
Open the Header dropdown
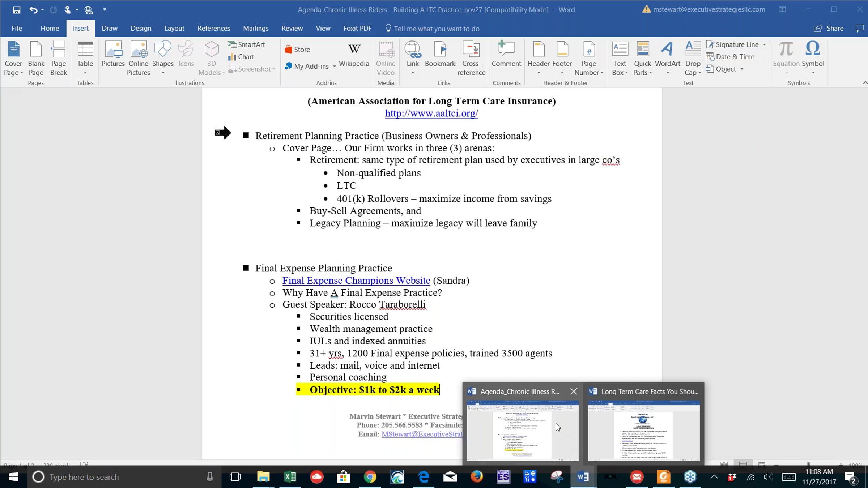539,59
